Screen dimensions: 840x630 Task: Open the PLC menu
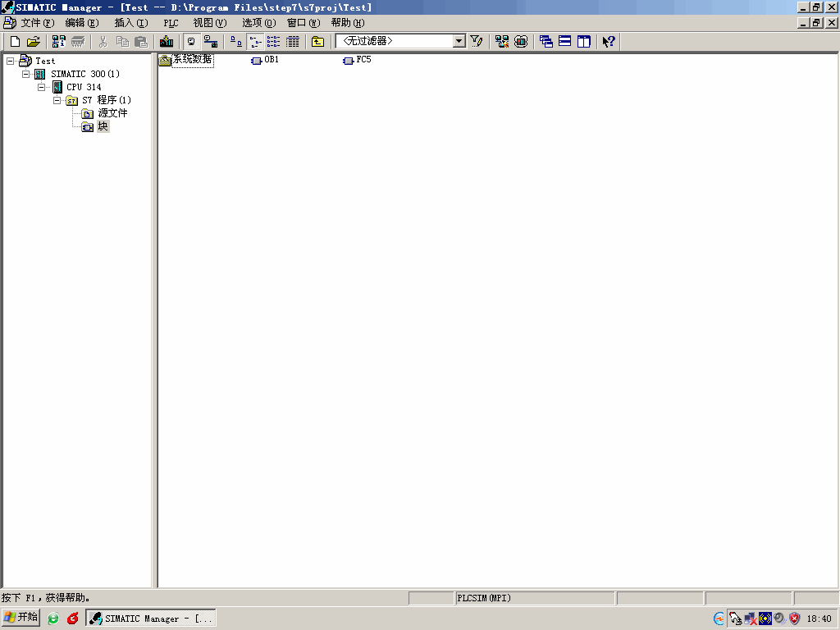pos(171,23)
